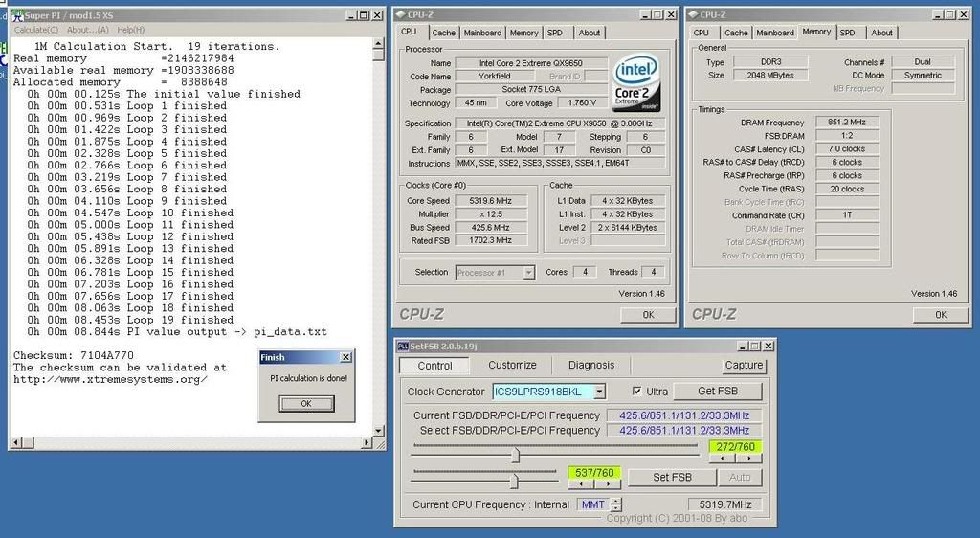980x538 pixels.
Task: Click the Core Speed 5319.6 MHz value
Action: [491, 201]
